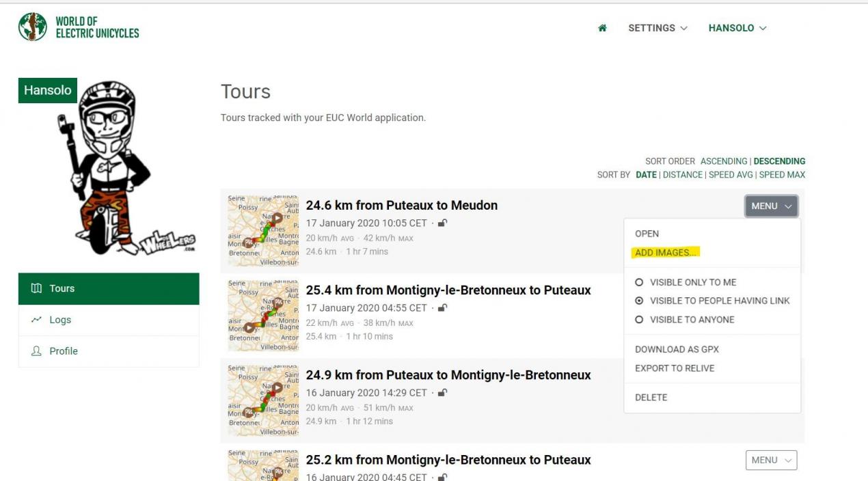This screenshot has width=868, height=481.
Task: Expand the HANSOLO user dropdown
Action: click(737, 28)
